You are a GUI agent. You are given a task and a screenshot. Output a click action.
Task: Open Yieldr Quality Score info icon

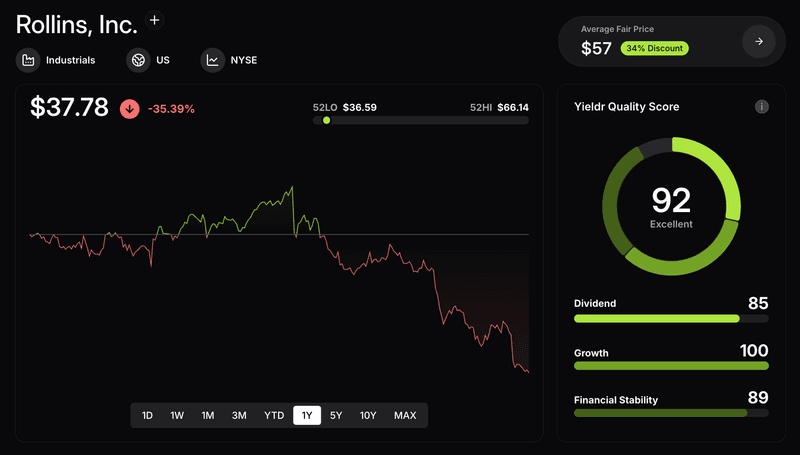click(762, 107)
